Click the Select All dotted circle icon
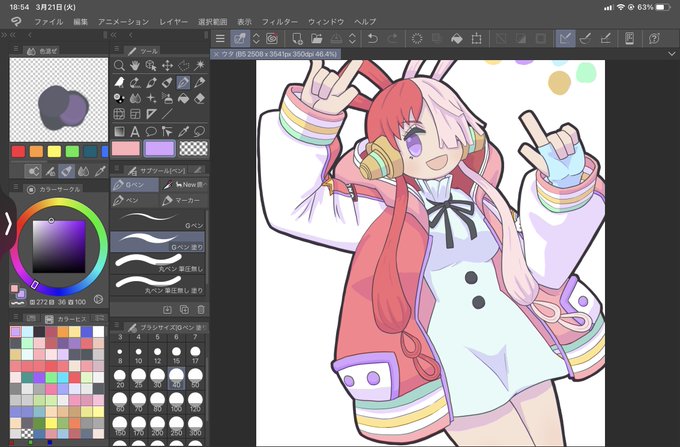Image resolution: width=680 pixels, height=447 pixels. coord(417,39)
